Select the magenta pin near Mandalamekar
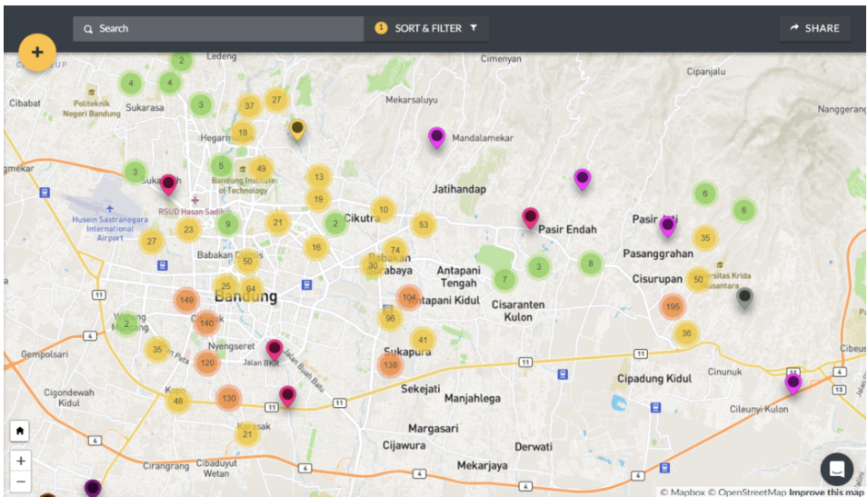Viewport: 868px width, 497px height. (x=436, y=137)
